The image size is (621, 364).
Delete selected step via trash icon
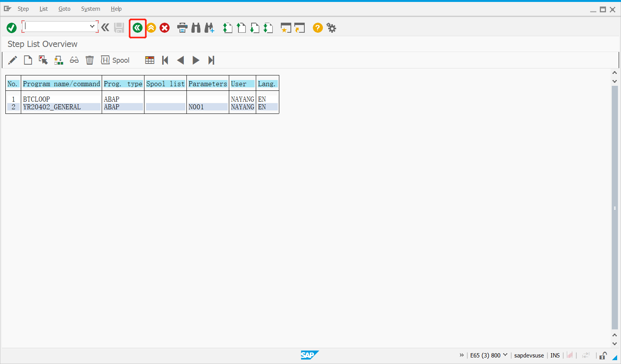pyautogui.click(x=89, y=60)
